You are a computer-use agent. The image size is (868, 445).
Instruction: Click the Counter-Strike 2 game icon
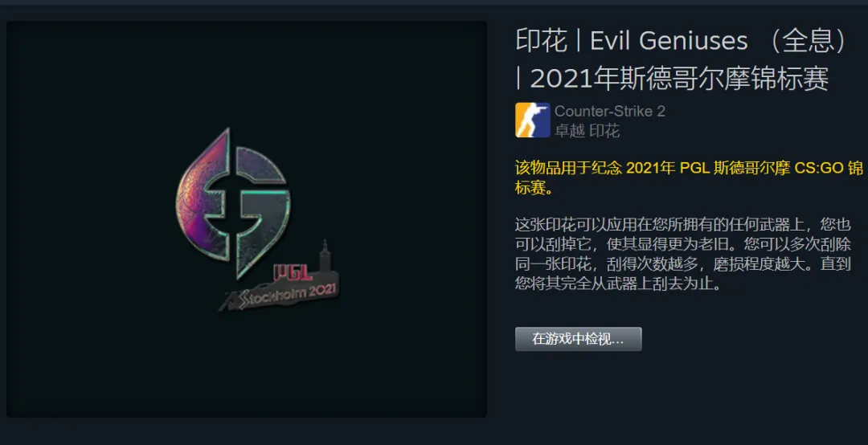click(532, 120)
